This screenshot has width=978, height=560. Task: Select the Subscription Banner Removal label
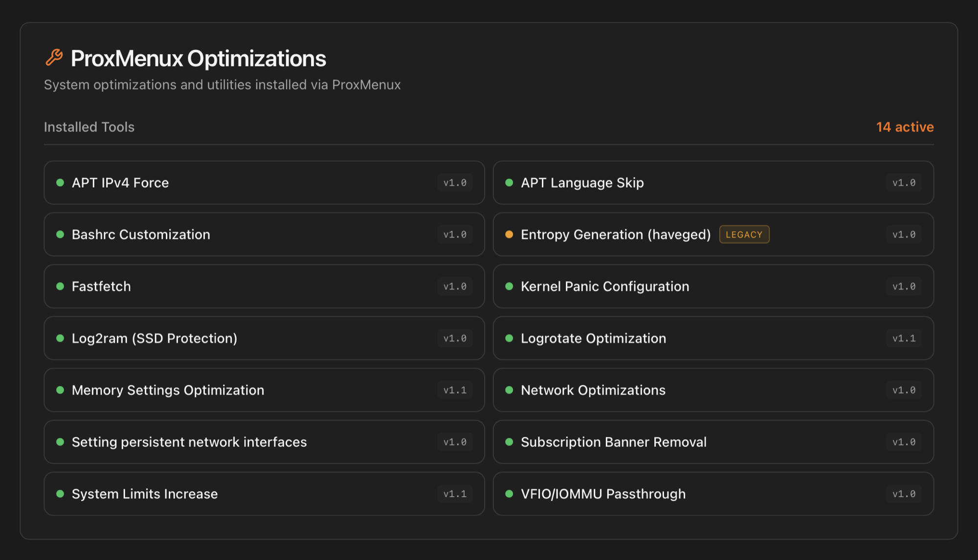click(x=614, y=442)
